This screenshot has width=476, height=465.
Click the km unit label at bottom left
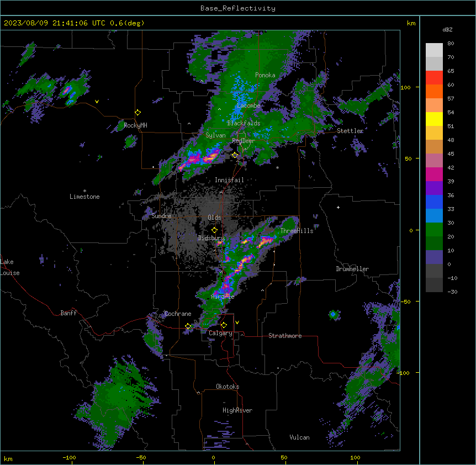(8, 459)
